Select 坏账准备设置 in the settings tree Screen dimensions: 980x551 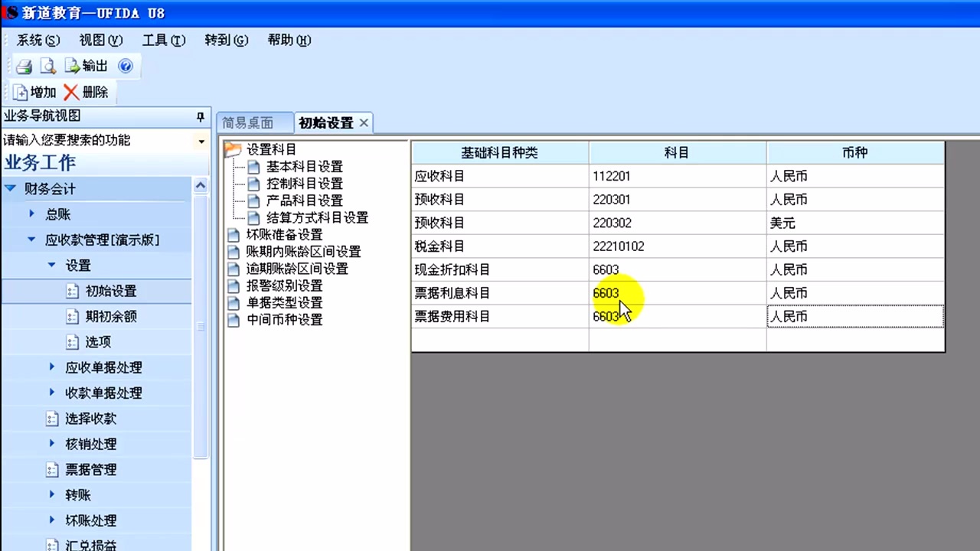284,235
